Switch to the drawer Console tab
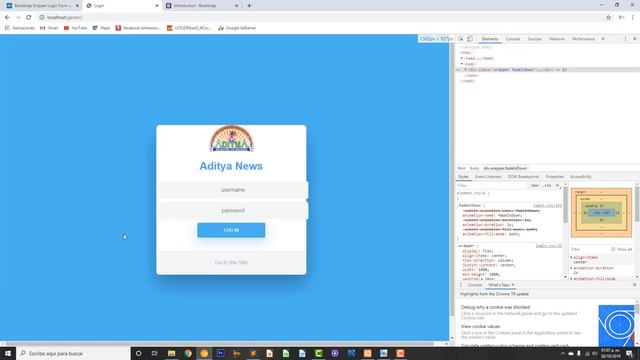 475,285
